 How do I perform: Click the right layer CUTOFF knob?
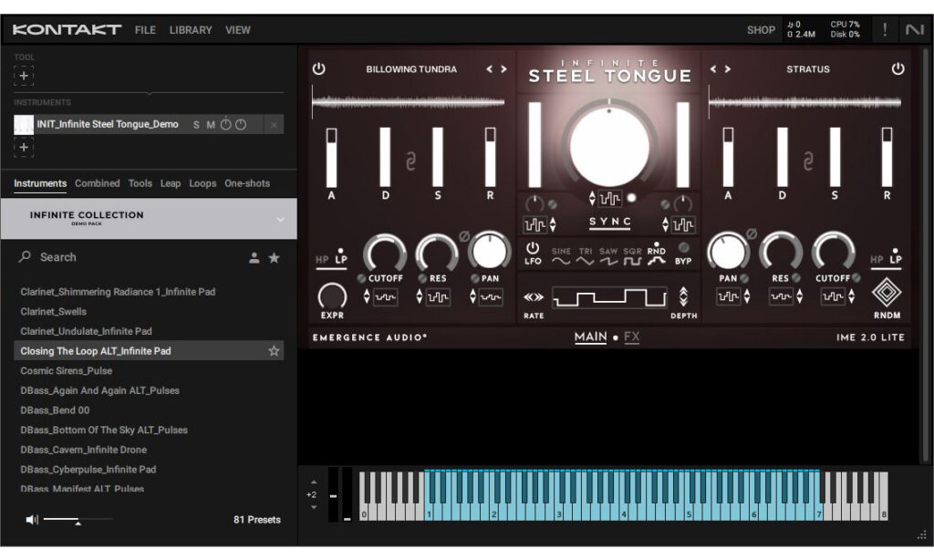pyautogui.click(x=834, y=253)
